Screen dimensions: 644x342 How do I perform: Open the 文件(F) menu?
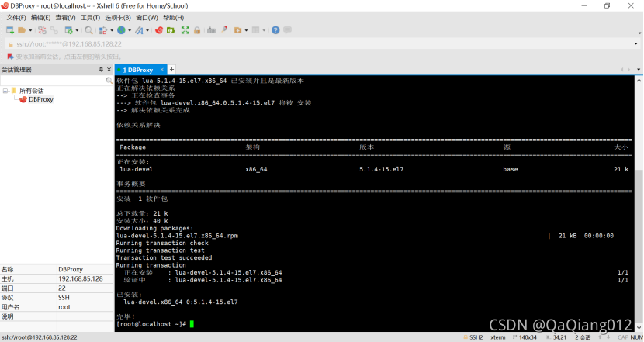[16, 18]
